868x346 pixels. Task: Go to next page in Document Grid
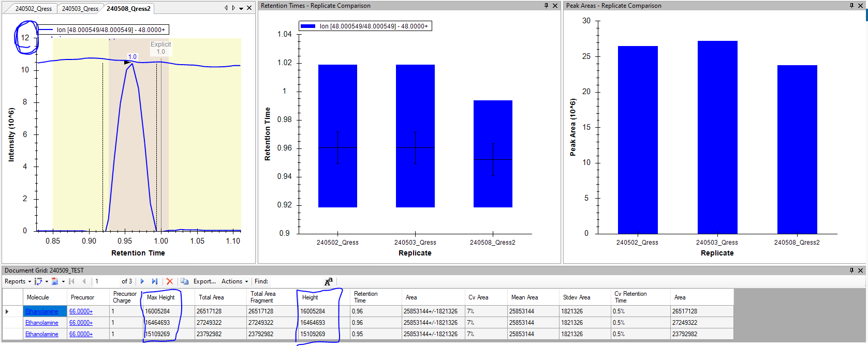click(x=142, y=281)
